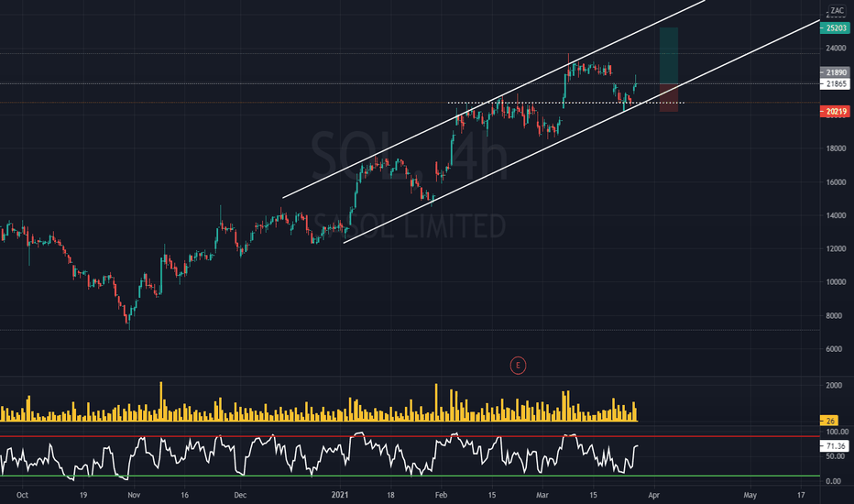Click the 50.00 level on oscillator axis

(838, 456)
